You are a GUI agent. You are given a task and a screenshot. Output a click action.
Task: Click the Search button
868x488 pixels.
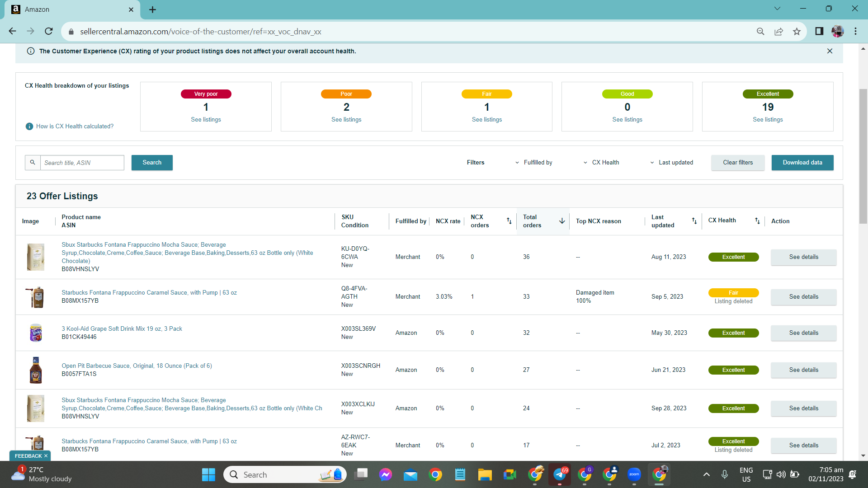(152, 162)
